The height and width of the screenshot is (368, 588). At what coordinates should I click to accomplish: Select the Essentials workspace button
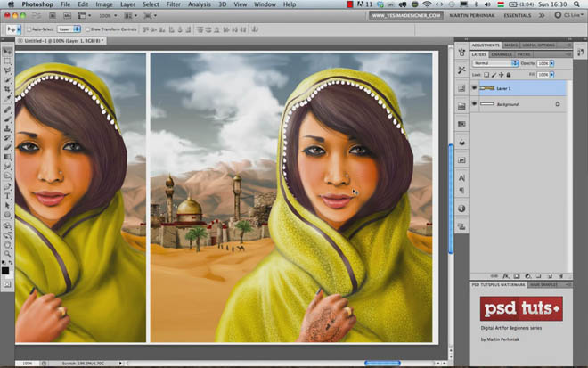click(517, 16)
